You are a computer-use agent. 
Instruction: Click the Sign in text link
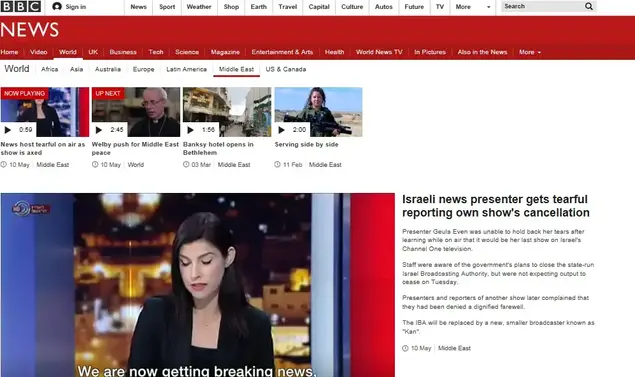tap(76, 7)
